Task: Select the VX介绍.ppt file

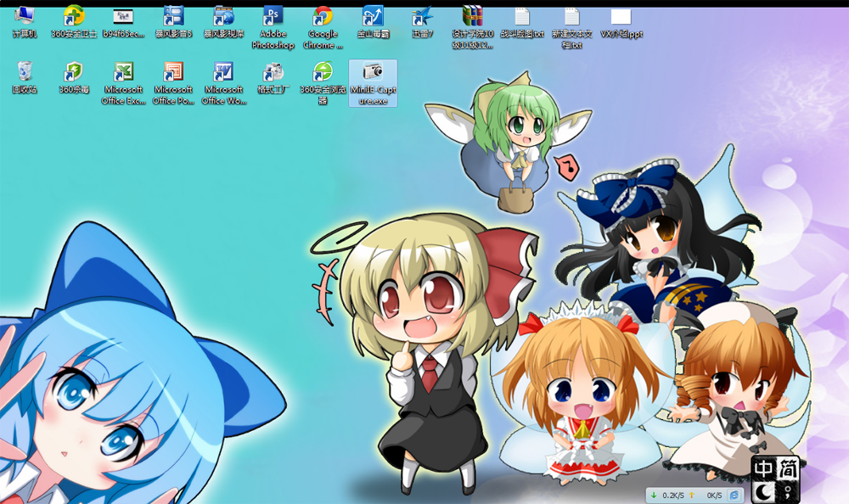Action: [x=621, y=23]
